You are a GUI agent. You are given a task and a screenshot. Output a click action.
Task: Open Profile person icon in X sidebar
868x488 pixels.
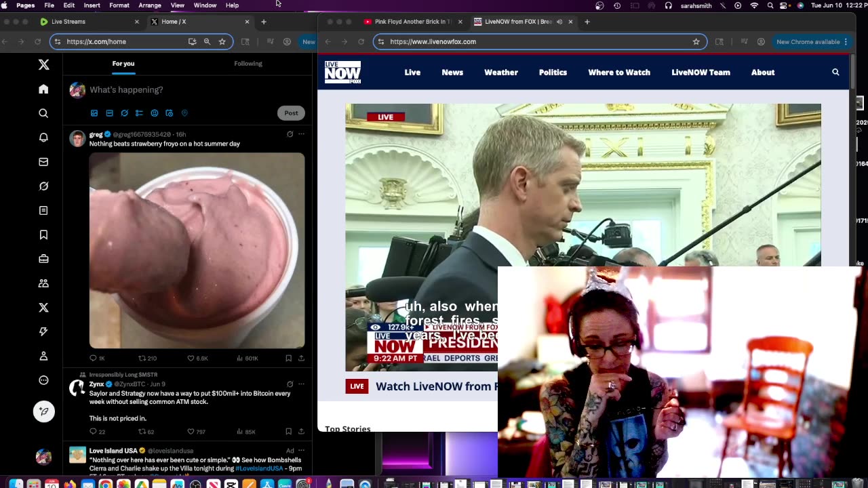(43, 356)
